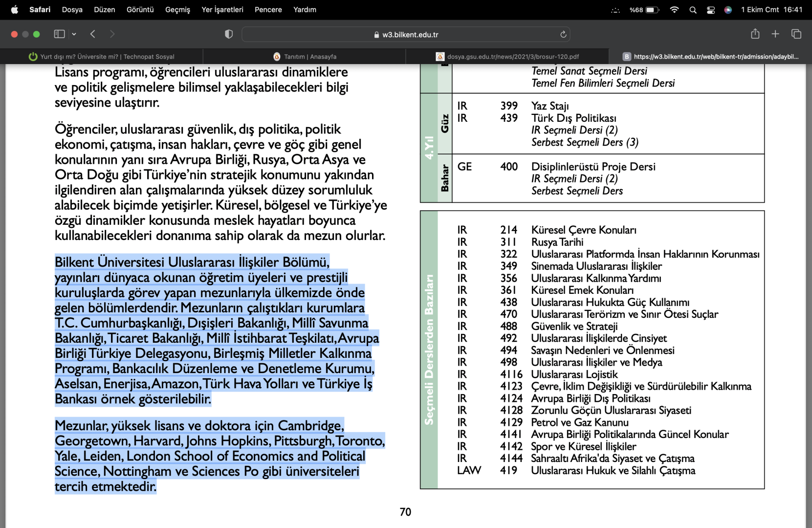Show the date and time panel
The width and height of the screenshot is (812, 528).
(x=771, y=10)
